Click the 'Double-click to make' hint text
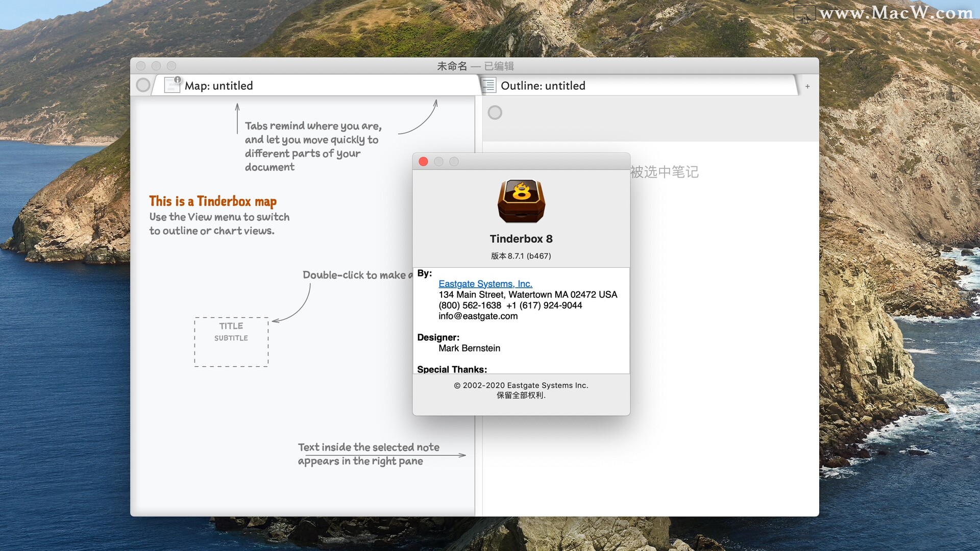Viewport: 980px width, 551px height. tap(357, 275)
